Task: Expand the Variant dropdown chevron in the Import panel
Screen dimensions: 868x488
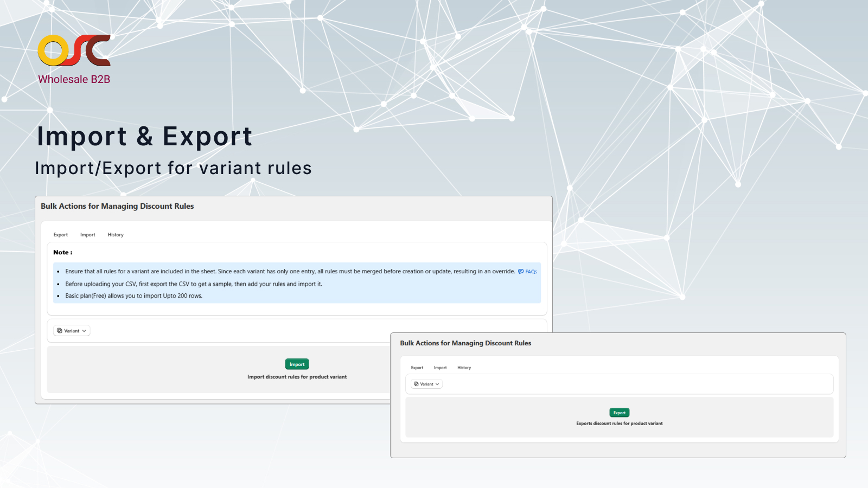Action: pyautogui.click(x=84, y=331)
